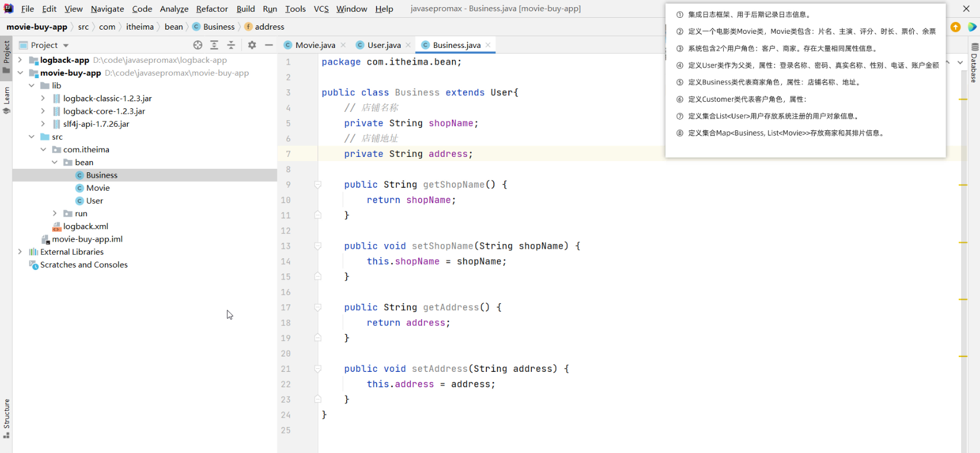980x453 pixels.
Task: Click the next highlighted error down arrow
Action: tap(960, 62)
